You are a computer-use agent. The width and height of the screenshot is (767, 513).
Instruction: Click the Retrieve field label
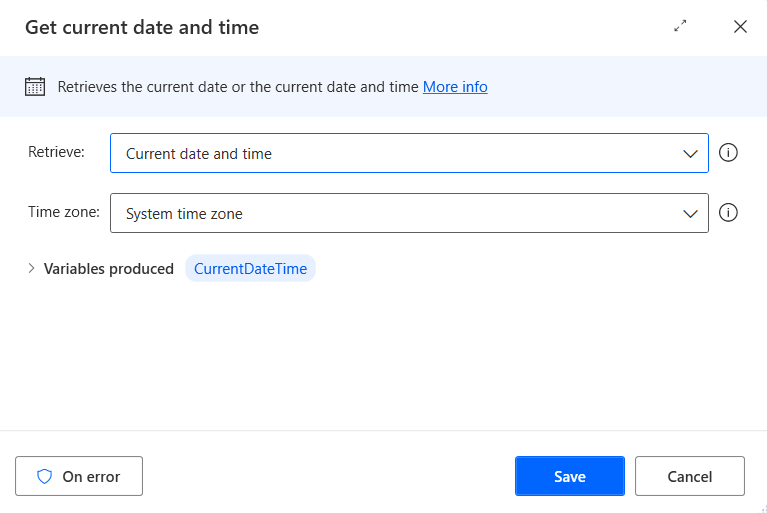[x=56, y=152]
